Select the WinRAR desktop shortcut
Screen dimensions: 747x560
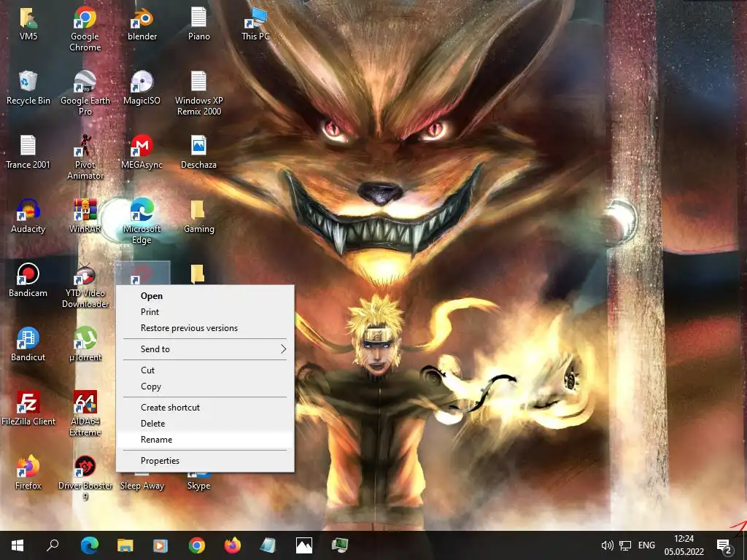(x=85, y=216)
